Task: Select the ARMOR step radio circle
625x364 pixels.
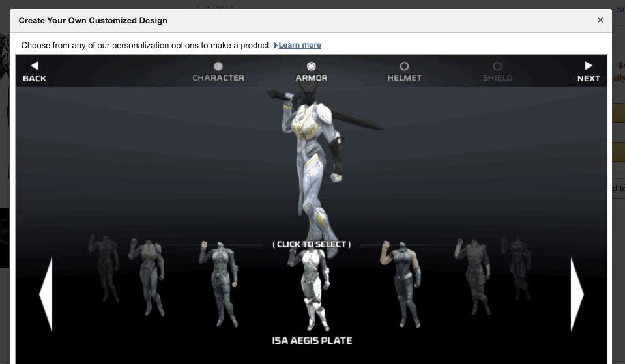Action: coord(312,66)
